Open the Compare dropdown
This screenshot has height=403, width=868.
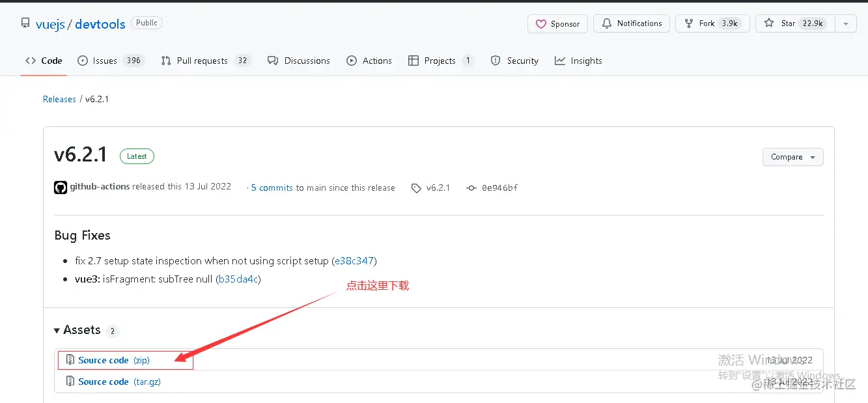pyautogui.click(x=792, y=157)
